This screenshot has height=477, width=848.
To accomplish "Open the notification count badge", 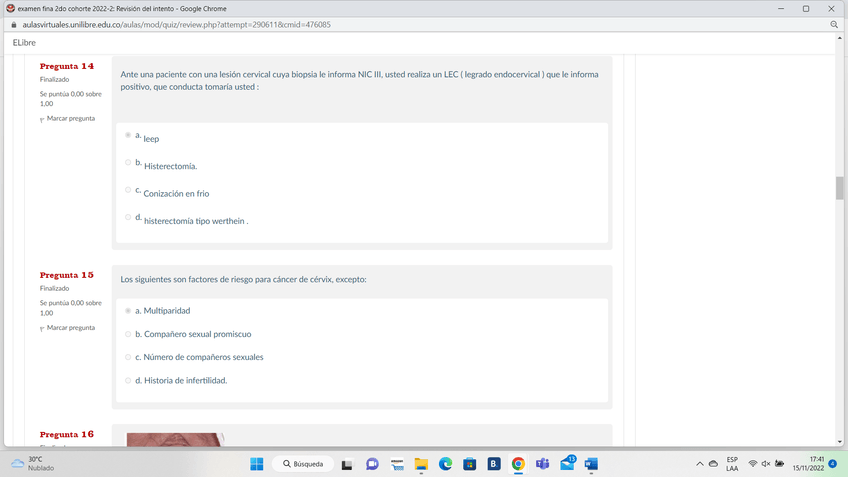I will 833,464.
